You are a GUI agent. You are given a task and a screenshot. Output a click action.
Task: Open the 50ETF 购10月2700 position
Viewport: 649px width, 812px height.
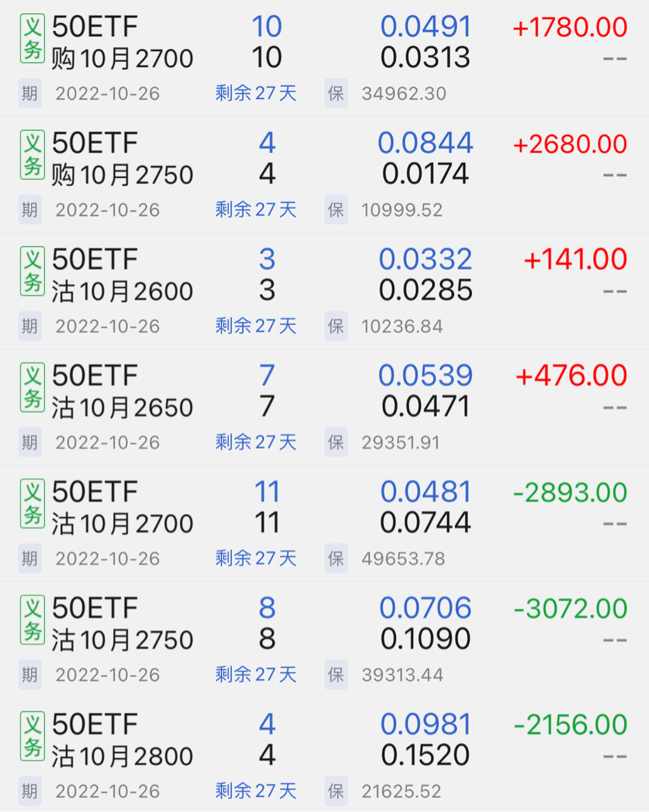122,42
